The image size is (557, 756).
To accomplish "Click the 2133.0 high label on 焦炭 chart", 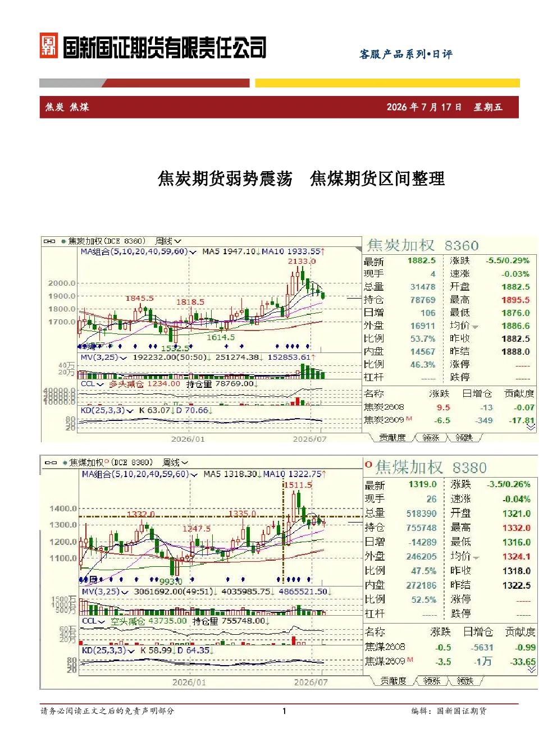I will (x=302, y=261).
